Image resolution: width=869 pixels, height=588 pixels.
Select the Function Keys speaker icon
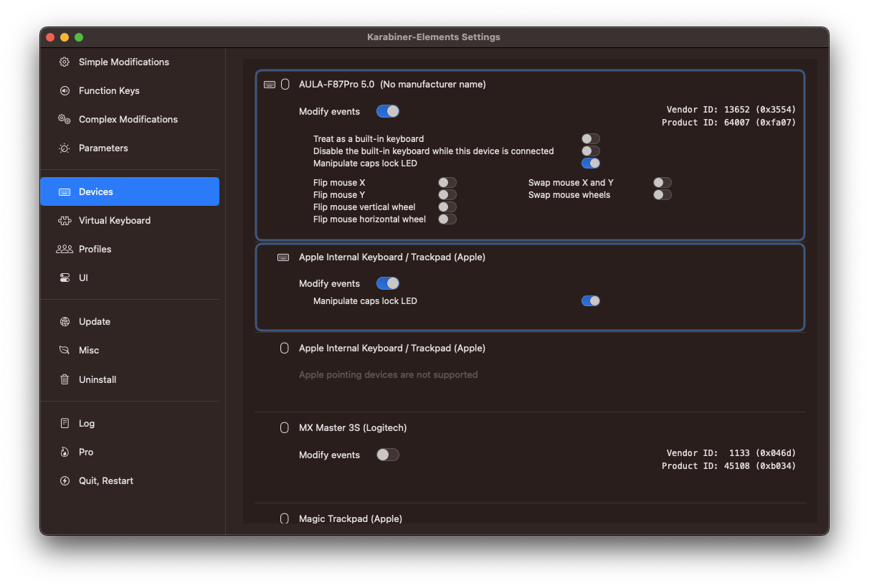65,90
